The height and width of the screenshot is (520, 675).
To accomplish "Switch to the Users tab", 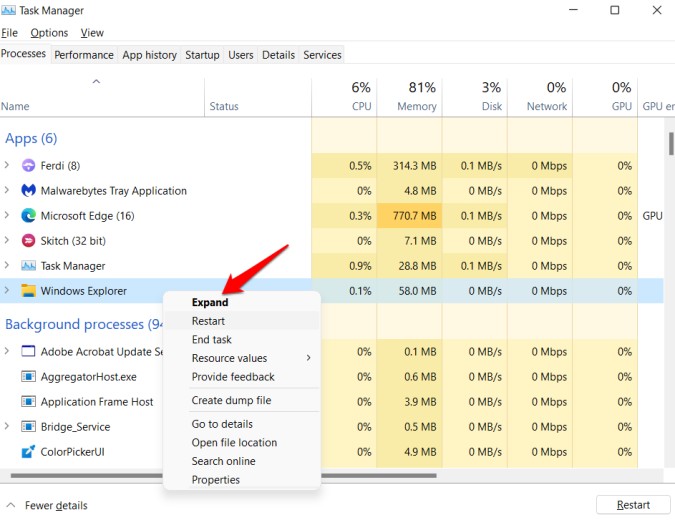I will [241, 55].
